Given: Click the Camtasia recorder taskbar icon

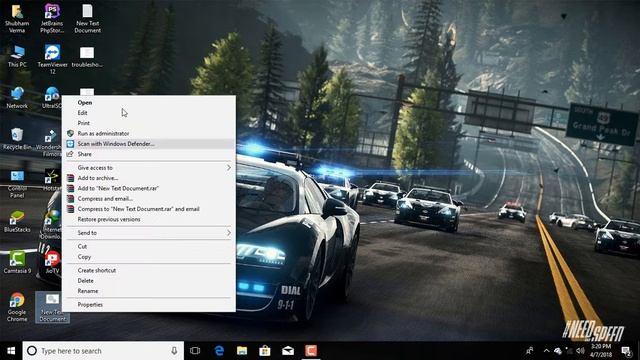Looking at the screenshot, I should pos(311,351).
